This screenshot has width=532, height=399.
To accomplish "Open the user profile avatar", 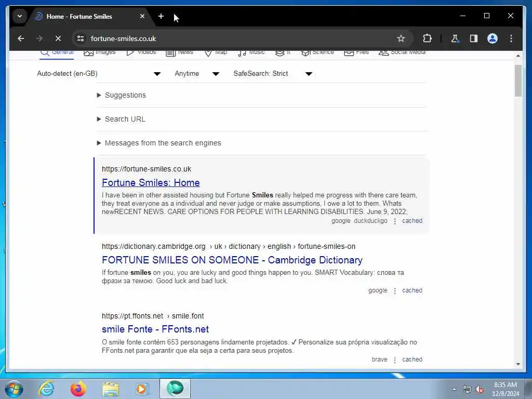I will click(493, 38).
